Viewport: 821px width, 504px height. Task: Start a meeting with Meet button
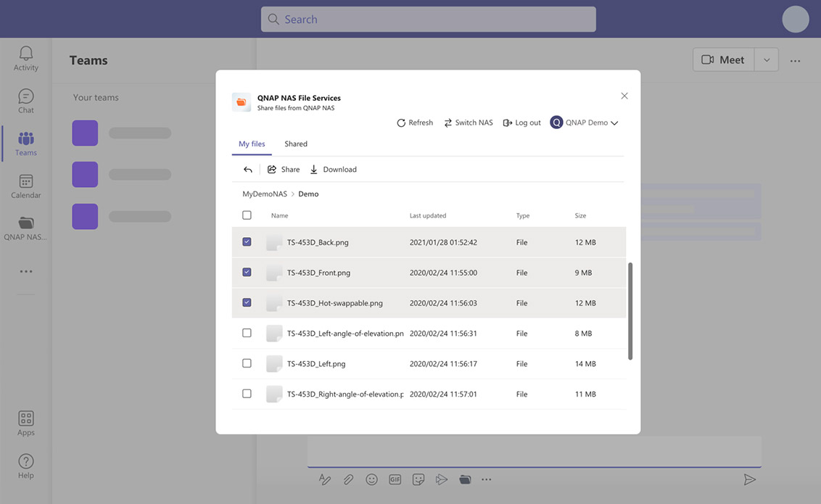coord(723,60)
